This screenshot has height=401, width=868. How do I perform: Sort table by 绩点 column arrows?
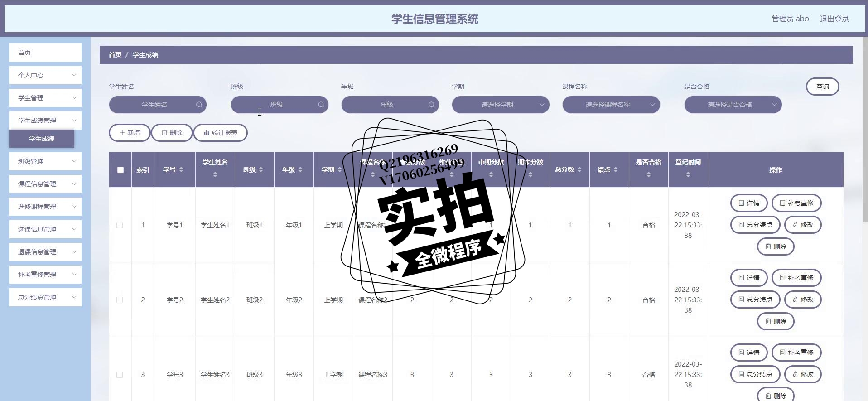[616, 169]
